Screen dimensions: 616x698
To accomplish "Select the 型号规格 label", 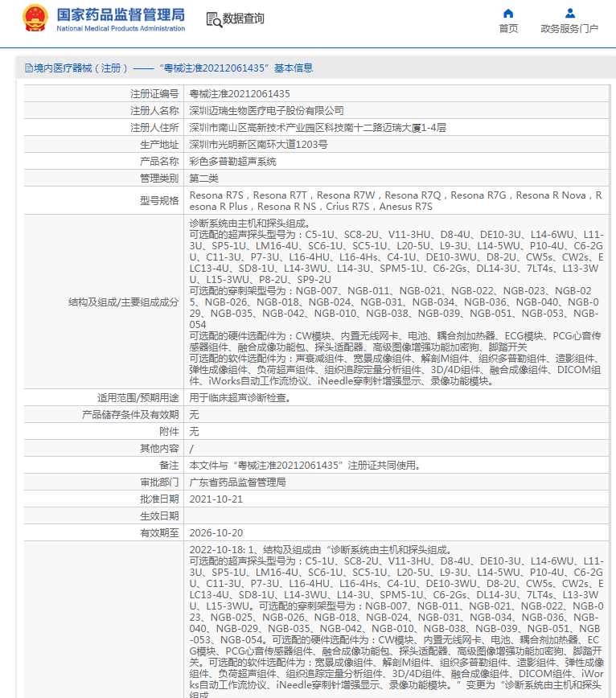I will point(159,201).
